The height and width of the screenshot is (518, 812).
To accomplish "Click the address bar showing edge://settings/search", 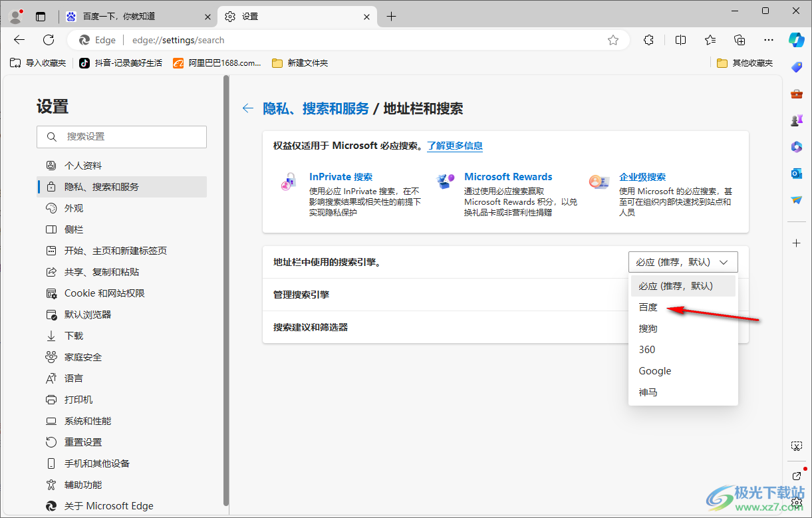I will [x=348, y=40].
